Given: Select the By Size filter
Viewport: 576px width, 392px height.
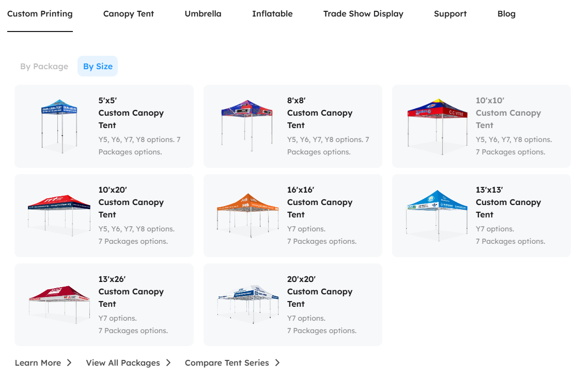Looking at the screenshot, I should click(x=98, y=66).
